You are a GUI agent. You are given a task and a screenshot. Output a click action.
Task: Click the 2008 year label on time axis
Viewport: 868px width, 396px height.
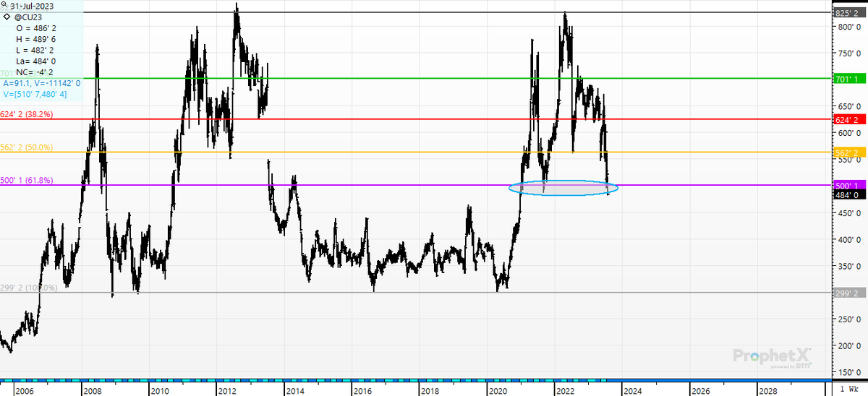click(92, 390)
